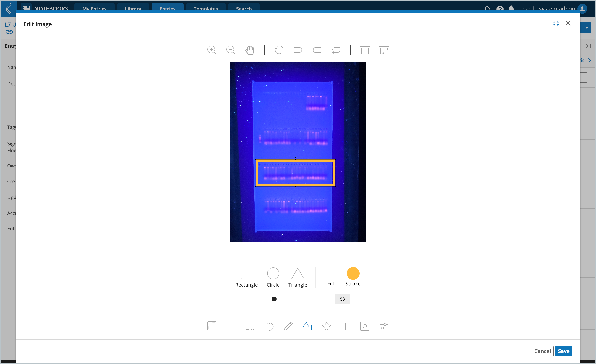Open the History clock icon
The image size is (596, 364).
click(279, 50)
